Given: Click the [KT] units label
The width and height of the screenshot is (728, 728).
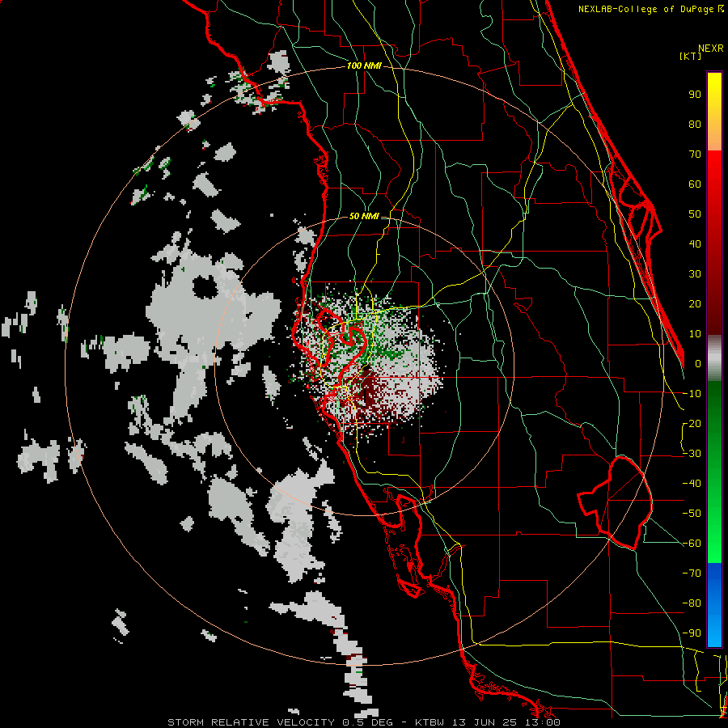Looking at the screenshot, I should pos(690,56).
